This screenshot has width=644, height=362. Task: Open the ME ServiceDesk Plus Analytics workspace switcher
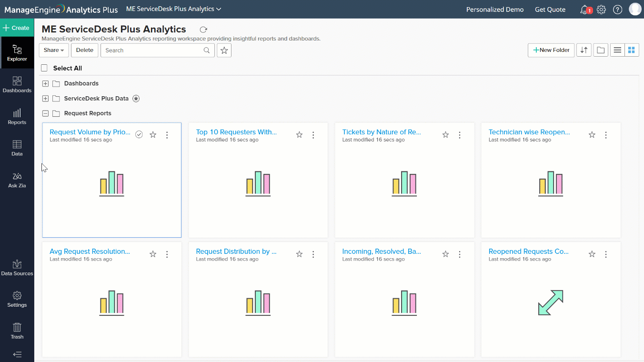coord(173,9)
